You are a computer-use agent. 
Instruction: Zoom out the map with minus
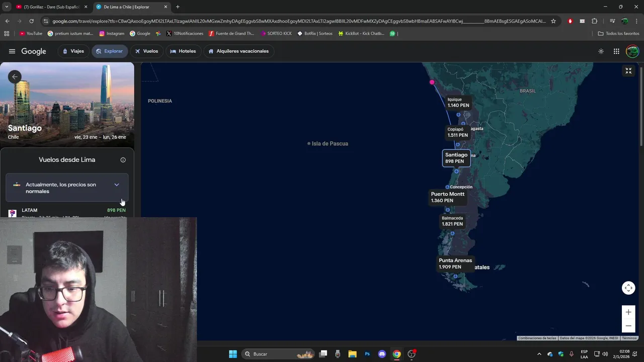point(628,326)
